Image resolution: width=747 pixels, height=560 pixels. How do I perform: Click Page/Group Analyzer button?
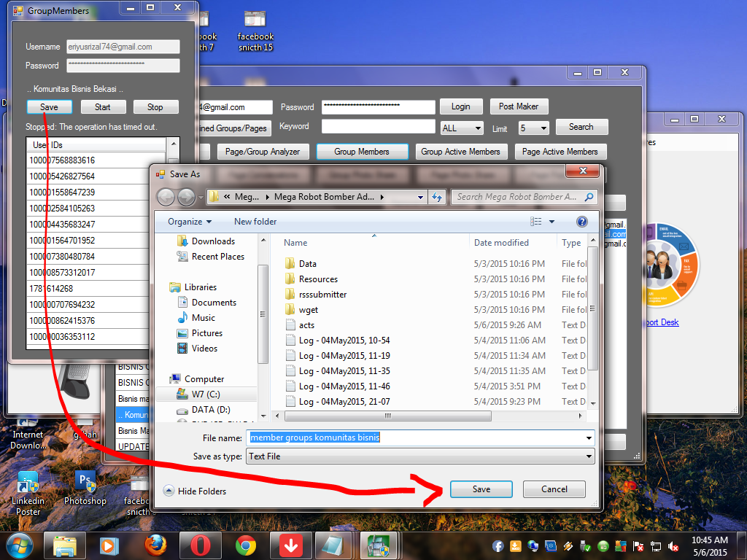pyautogui.click(x=263, y=152)
